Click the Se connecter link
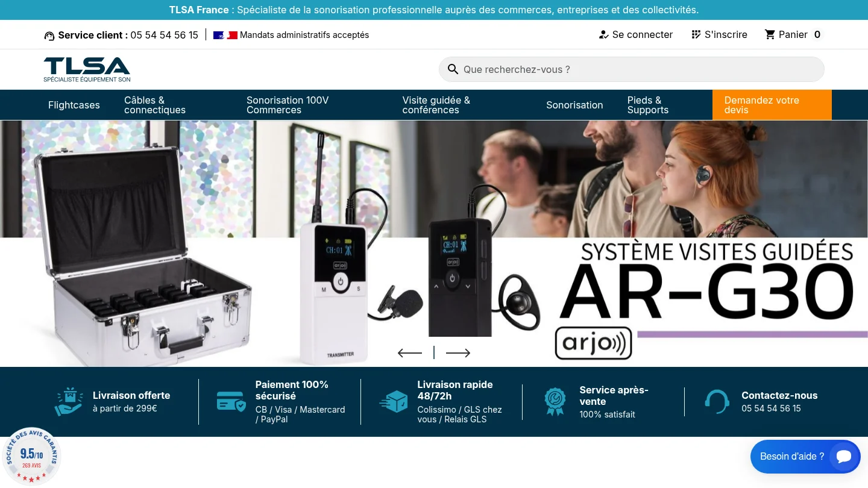The height and width of the screenshot is (488, 868). (x=636, y=34)
